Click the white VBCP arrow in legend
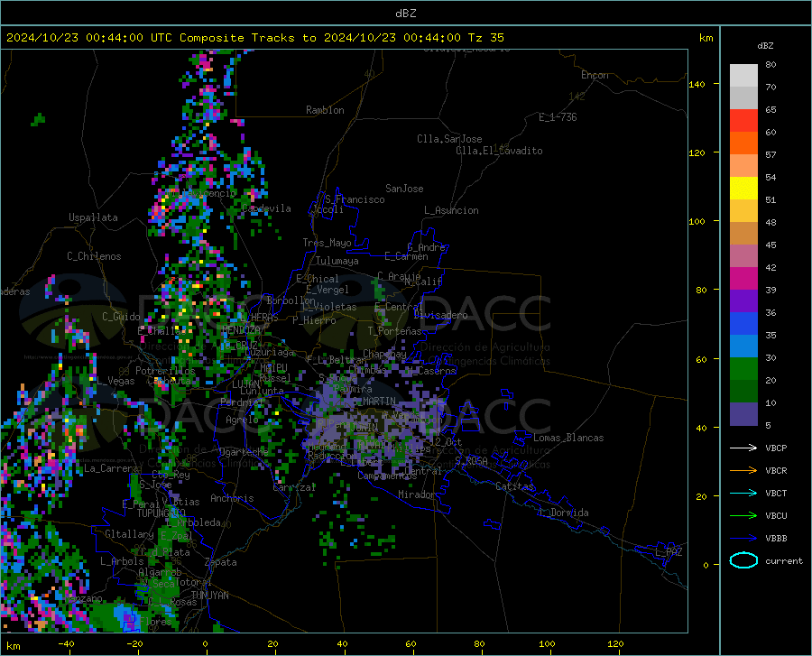 tap(743, 448)
